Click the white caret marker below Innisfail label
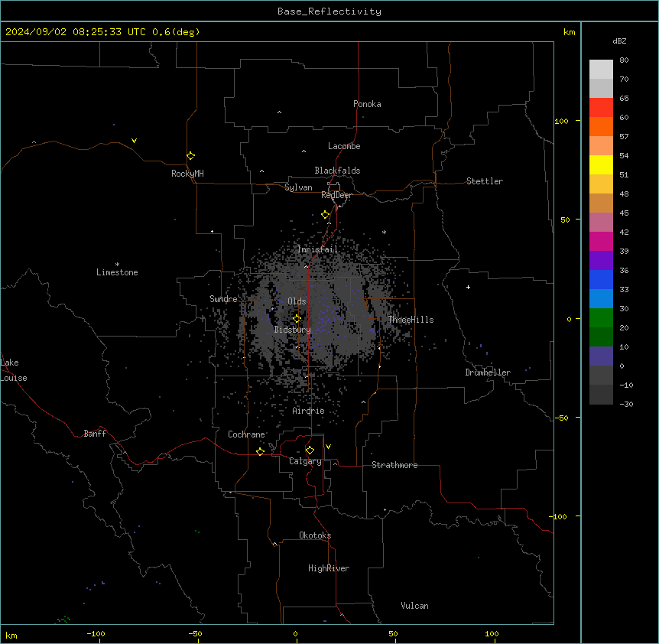This screenshot has height=644, width=659. [x=307, y=266]
